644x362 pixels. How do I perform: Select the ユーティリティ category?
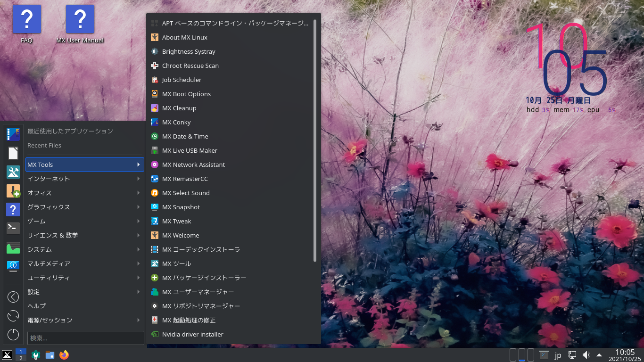[x=85, y=278]
